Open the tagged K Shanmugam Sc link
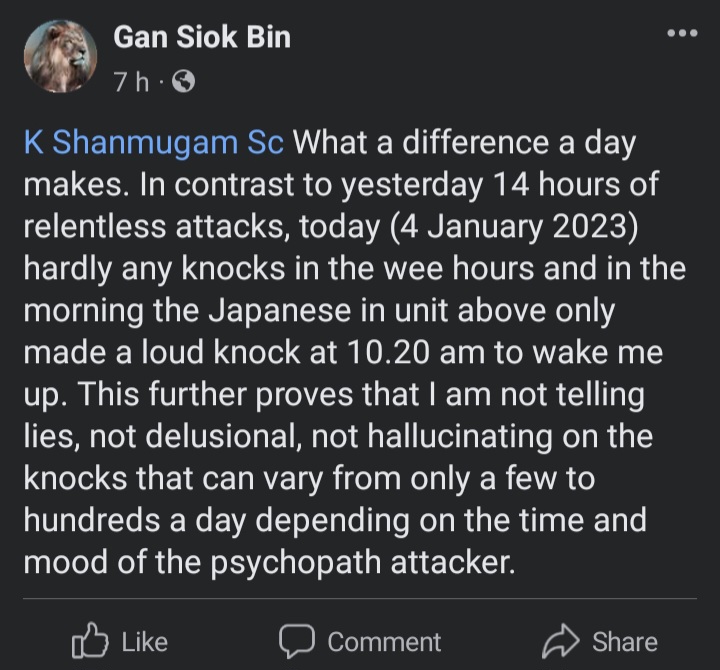 tap(153, 143)
